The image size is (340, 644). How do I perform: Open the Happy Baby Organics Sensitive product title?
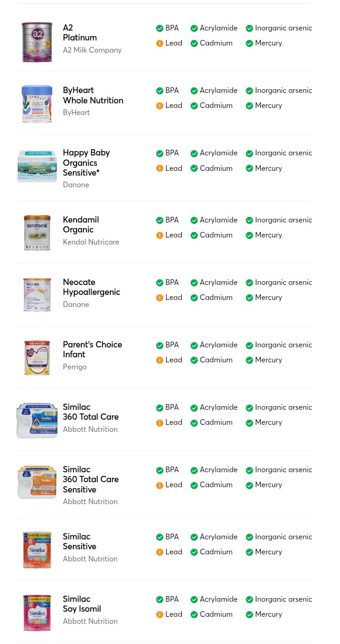86,163
